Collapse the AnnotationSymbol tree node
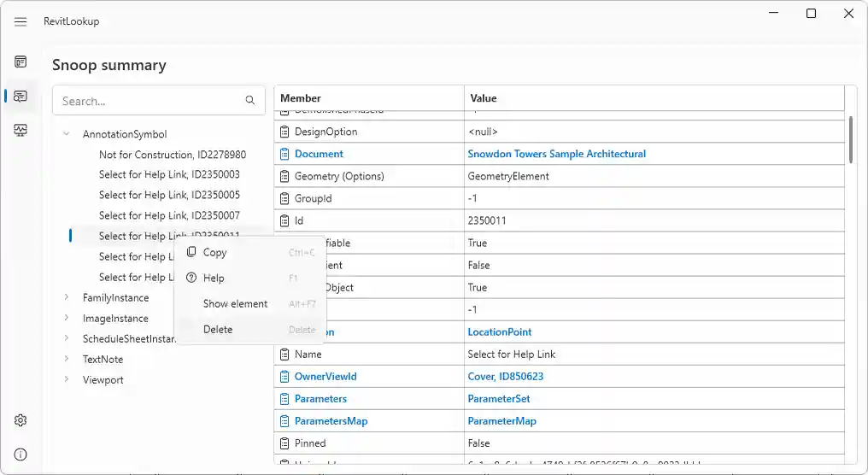Viewport: 868px width, 475px height. [x=67, y=134]
